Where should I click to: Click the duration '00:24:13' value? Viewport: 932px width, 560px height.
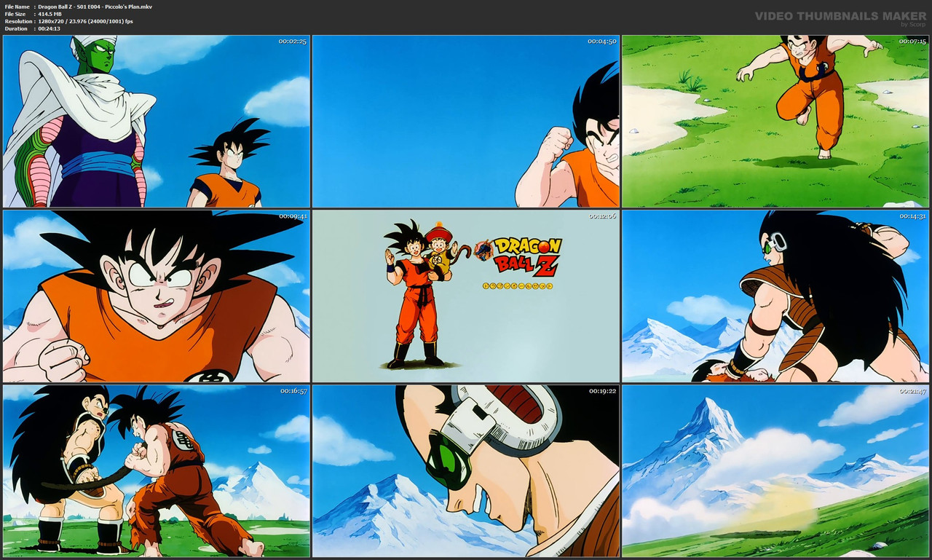tap(49, 28)
